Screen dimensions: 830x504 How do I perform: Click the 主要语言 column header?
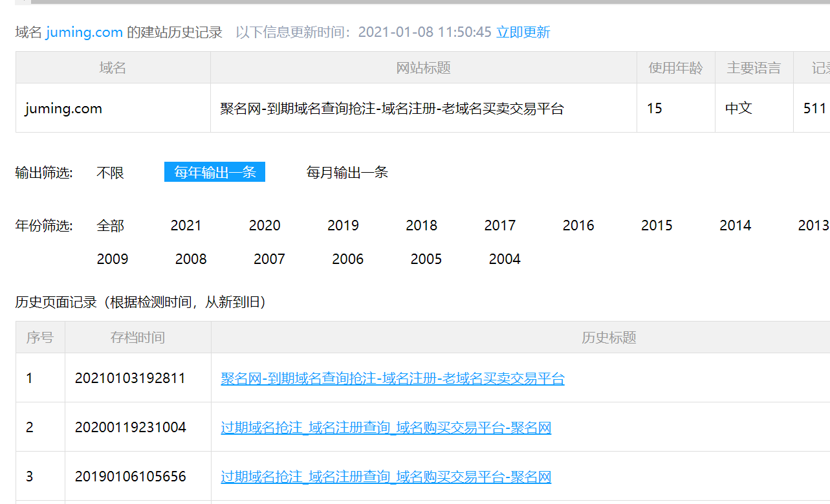pos(754,68)
